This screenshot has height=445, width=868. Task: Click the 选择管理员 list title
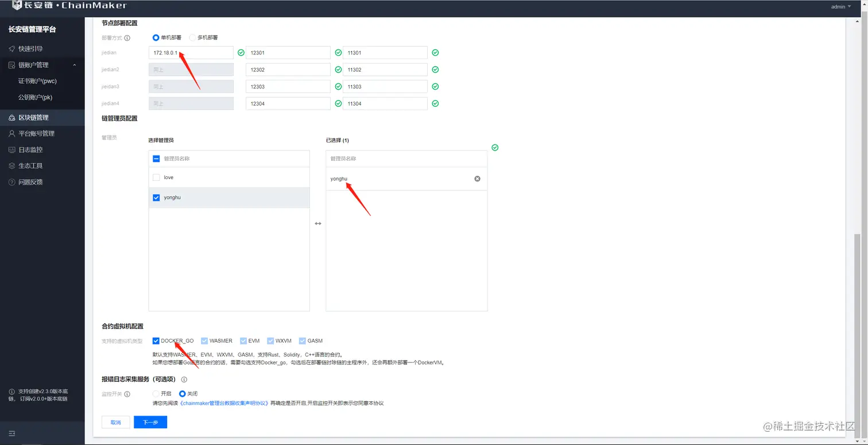[x=161, y=140]
